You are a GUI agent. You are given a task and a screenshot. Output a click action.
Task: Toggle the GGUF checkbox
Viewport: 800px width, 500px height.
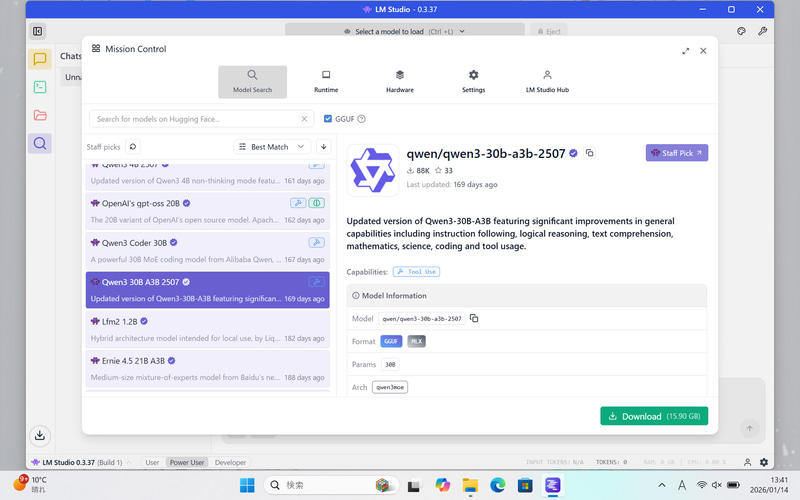tap(328, 119)
